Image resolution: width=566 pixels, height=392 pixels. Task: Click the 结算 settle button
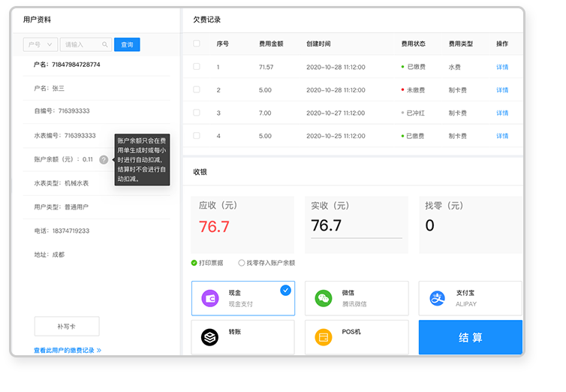471,337
